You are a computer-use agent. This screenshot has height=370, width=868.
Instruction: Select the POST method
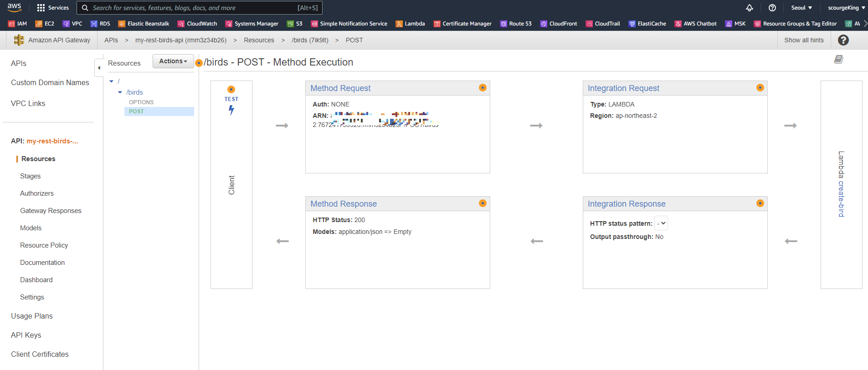coord(159,112)
